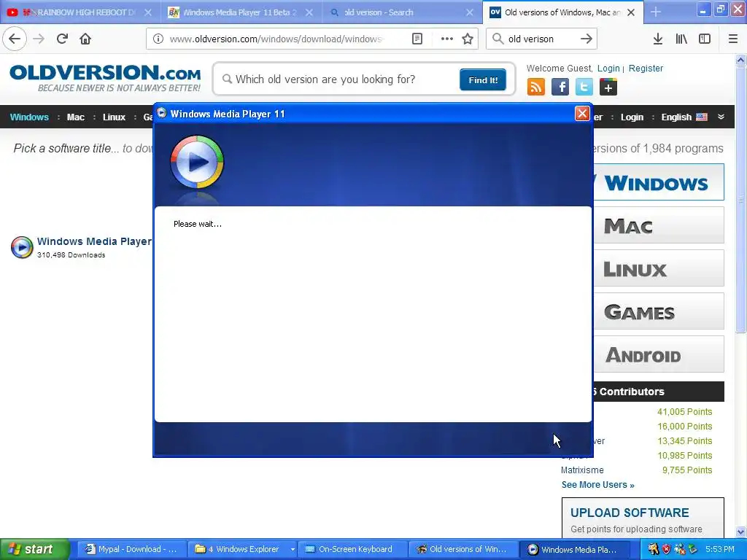This screenshot has height=560, width=747.
Task: Expand the nav bar double-chevron
Action: (x=721, y=117)
